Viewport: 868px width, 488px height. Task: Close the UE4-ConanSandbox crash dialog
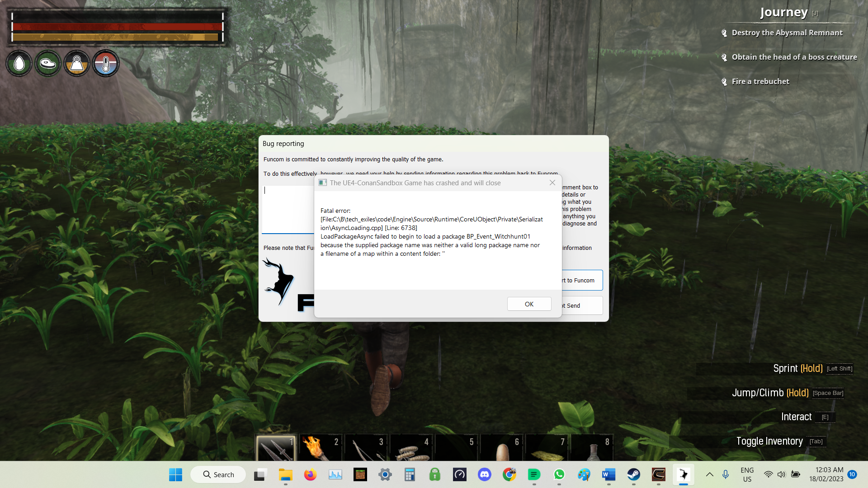point(552,183)
